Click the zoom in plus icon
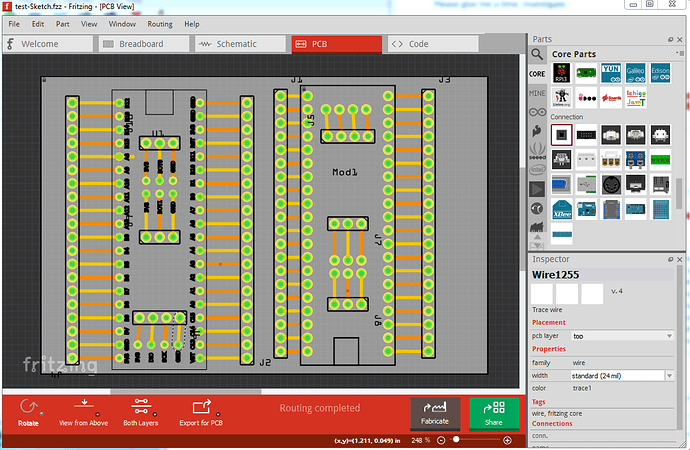This screenshot has height=450, width=690. pyautogui.click(x=507, y=440)
